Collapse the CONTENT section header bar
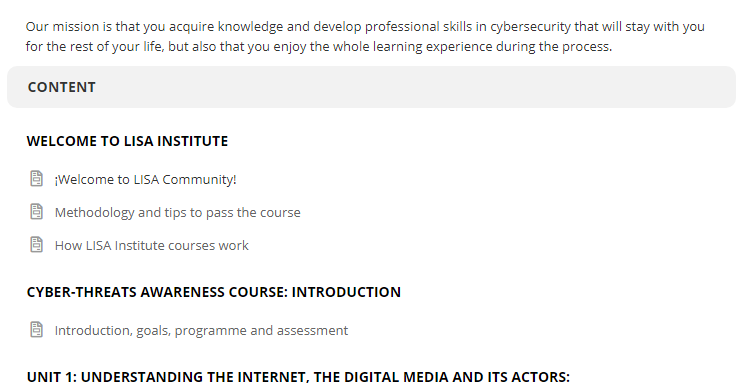The height and width of the screenshot is (389, 751). pos(371,87)
